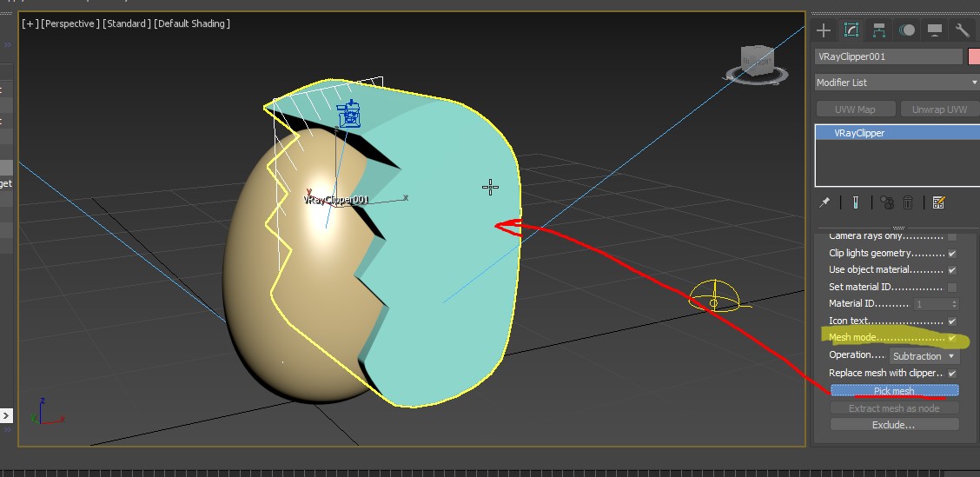
Task: Open the Motion panel tab
Action: (x=907, y=30)
